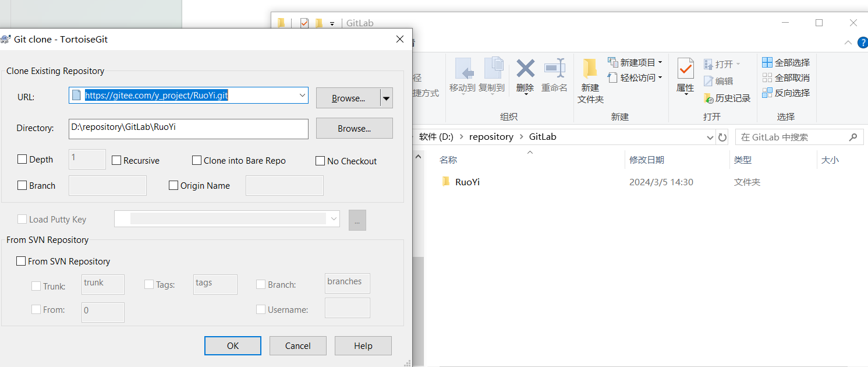Click the TortoiseGit title bar icon
This screenshot has width=868, height=367.
[5, 40]
